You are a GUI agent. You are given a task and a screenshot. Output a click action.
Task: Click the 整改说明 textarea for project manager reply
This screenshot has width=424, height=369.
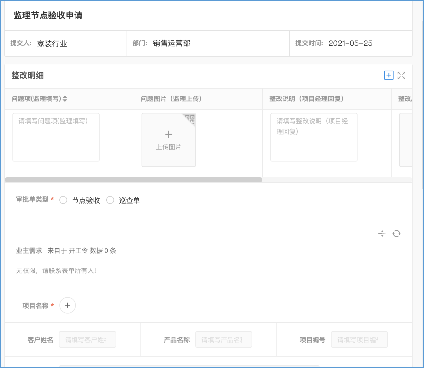[314, 137]
